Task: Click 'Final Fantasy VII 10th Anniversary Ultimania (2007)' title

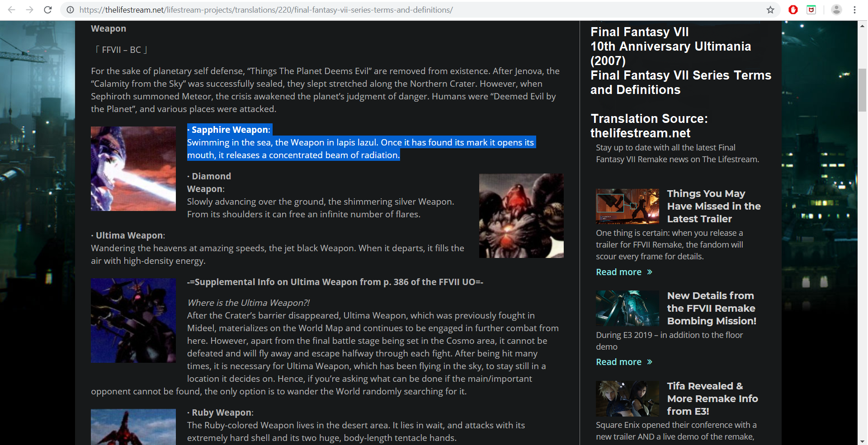Action: pos(671,46)
